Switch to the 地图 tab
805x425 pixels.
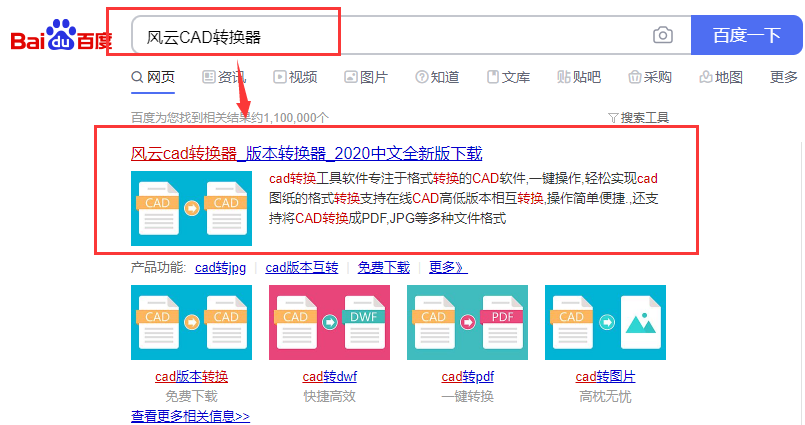click(x=721, y=78)
